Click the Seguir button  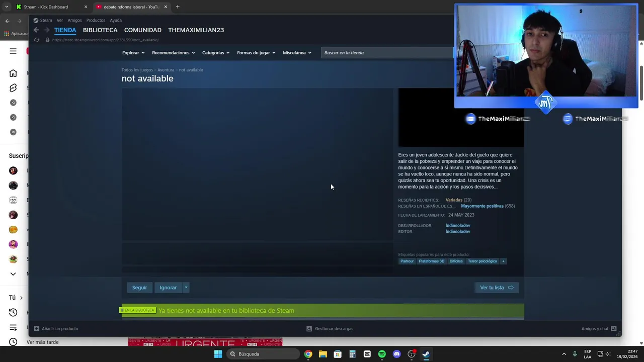139,288
